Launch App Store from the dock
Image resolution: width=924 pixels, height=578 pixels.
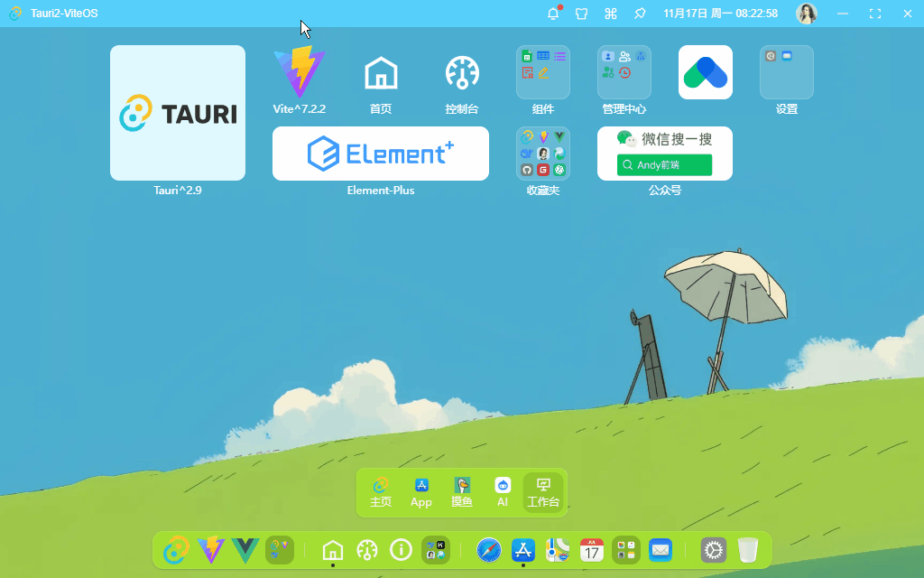[x=523, y=550]
